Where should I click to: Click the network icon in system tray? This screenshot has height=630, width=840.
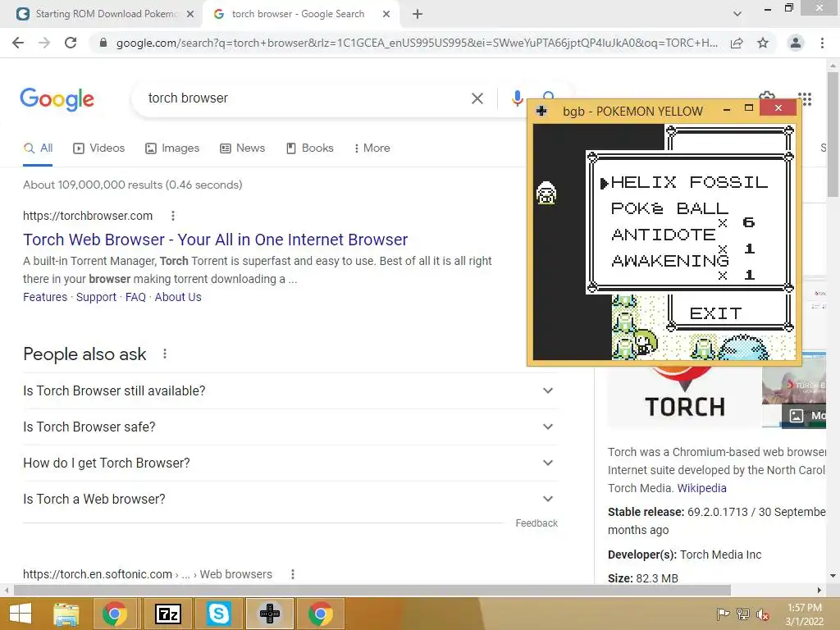tap(743, 614)
